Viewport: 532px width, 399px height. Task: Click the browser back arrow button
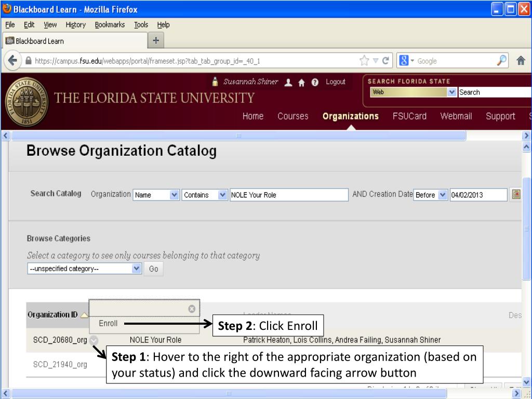point(12,61)
